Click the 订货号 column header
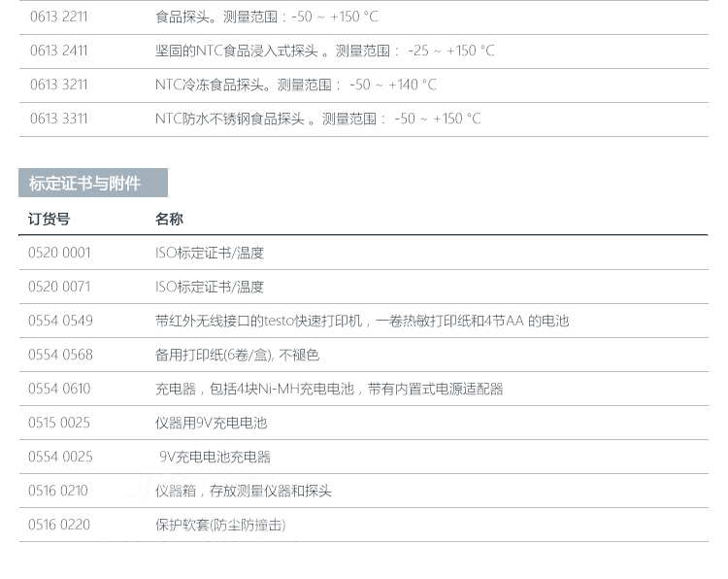The image size is (728, 579). 49,219
